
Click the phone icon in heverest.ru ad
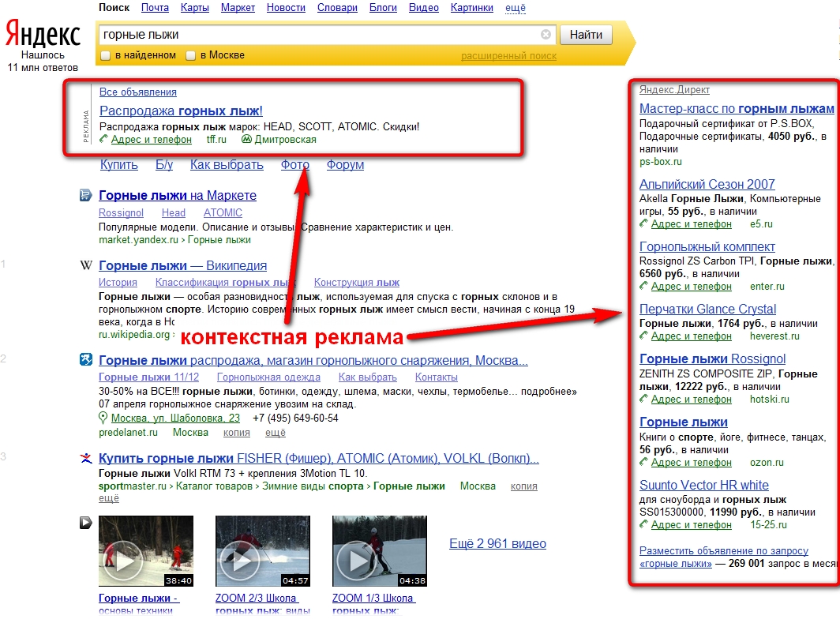(x=643, y=336)
